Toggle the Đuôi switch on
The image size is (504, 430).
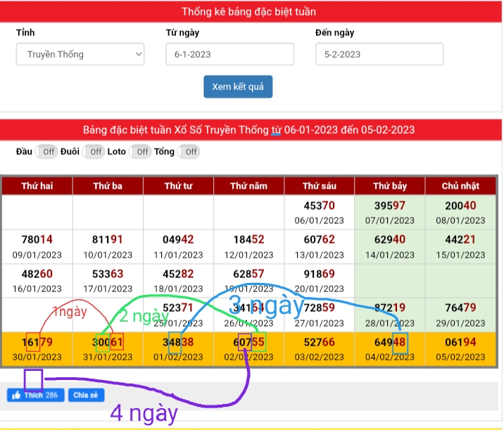pyautogui.click(x=94, y=151)
